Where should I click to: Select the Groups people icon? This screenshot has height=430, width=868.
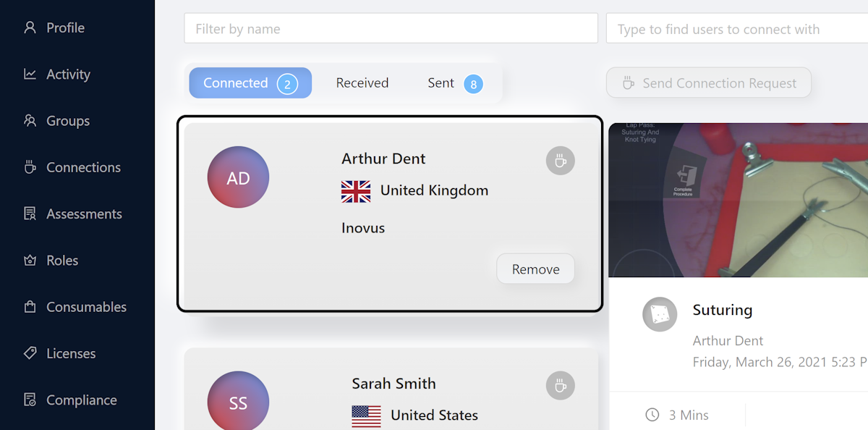click(x=30, y=121)
